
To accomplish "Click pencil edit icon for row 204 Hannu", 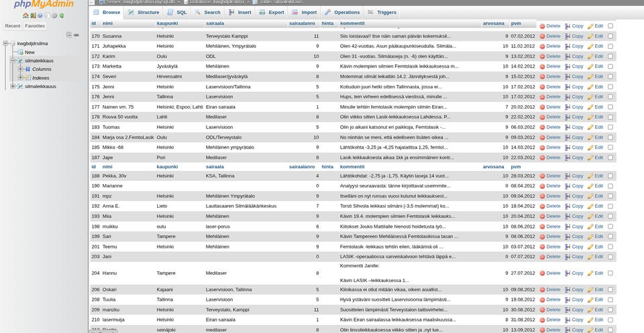I will pos(590,273).
